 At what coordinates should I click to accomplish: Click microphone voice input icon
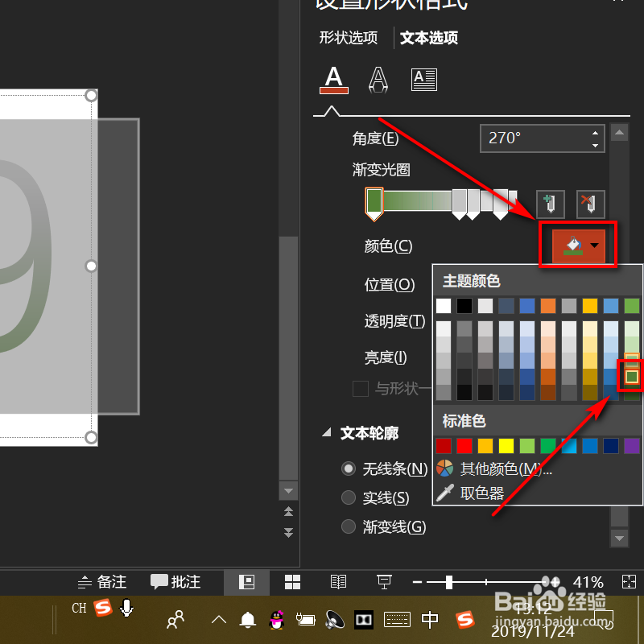coord(126,609)
